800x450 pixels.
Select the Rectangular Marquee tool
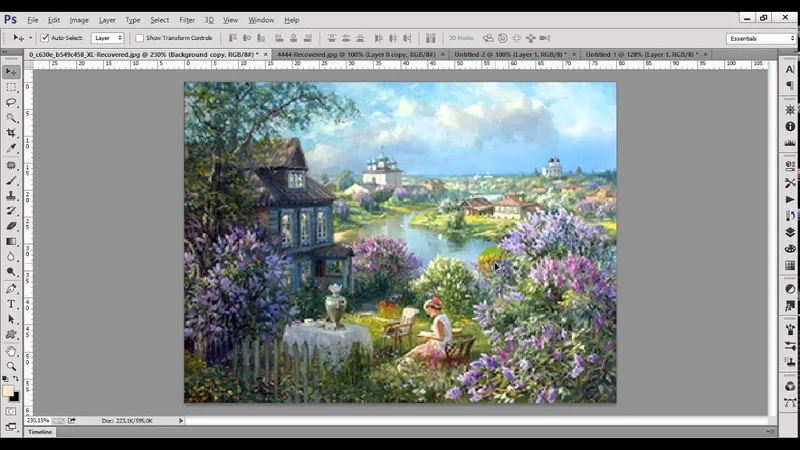[x=11, y=87]
